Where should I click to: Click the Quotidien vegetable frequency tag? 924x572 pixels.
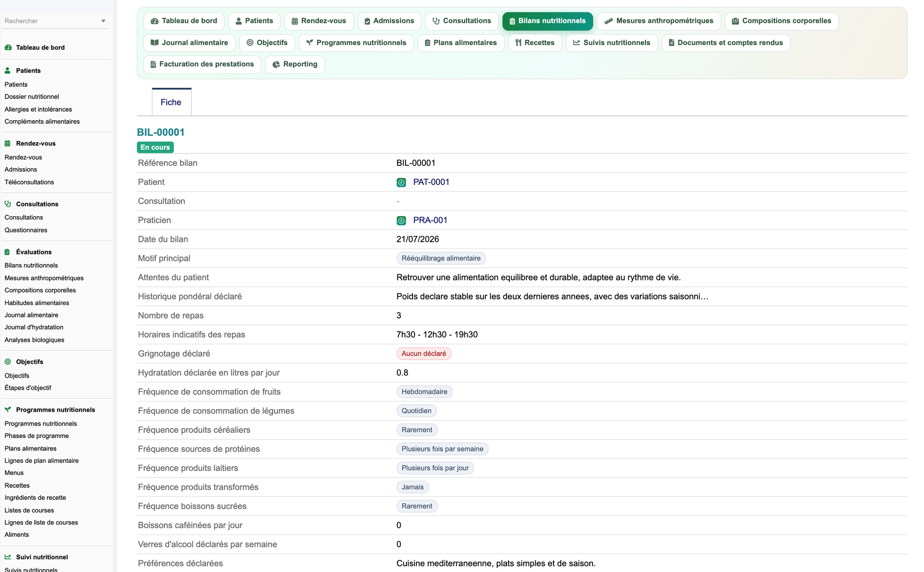[416, 411]
